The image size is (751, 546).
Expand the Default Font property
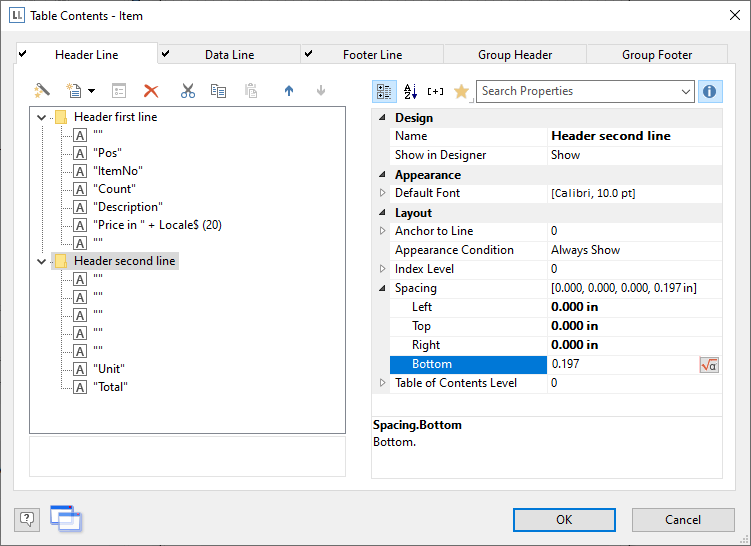381,193
